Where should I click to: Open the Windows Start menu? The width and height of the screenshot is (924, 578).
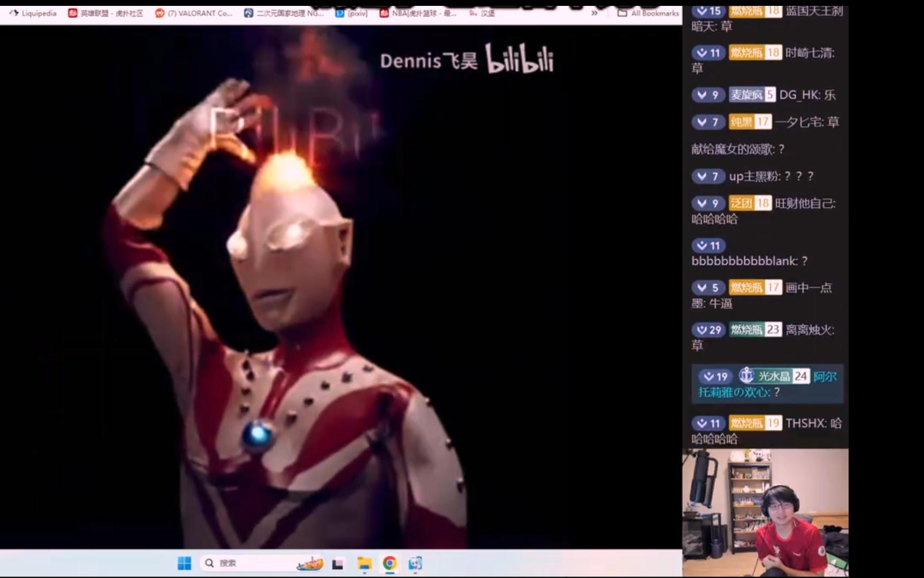(x=184, y=563)
